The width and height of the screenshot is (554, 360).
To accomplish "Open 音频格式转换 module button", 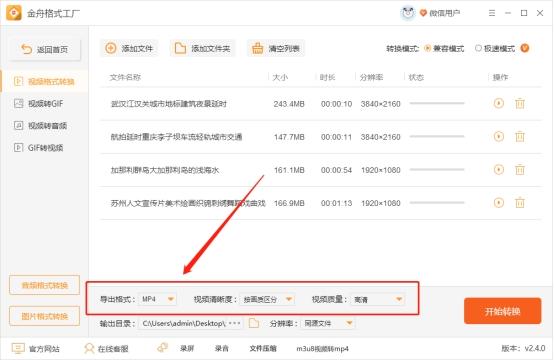I will (x=45, y=285).
